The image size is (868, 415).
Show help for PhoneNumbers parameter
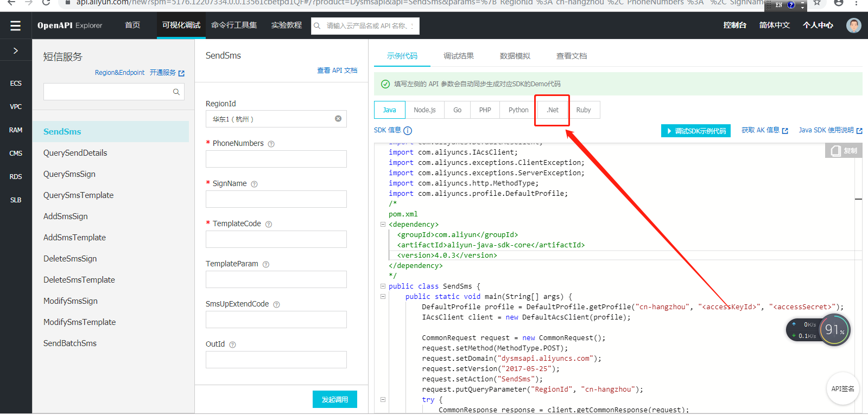[271, 144]
